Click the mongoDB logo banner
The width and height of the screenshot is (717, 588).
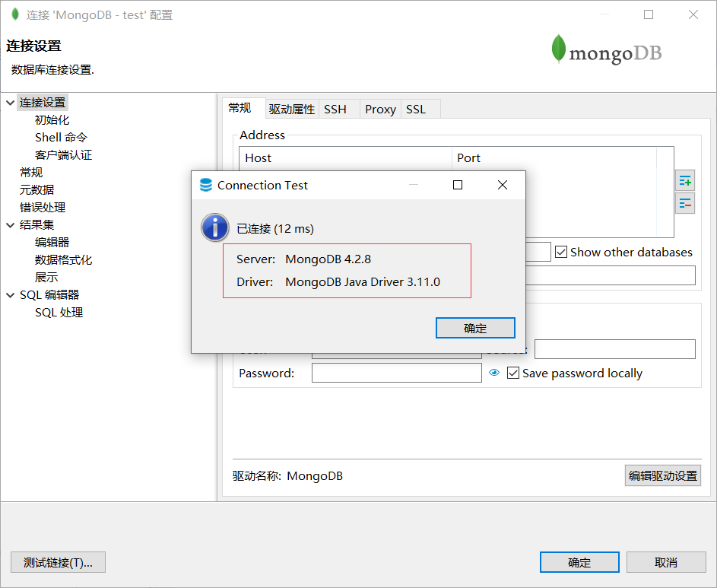(x=606, y=49)
